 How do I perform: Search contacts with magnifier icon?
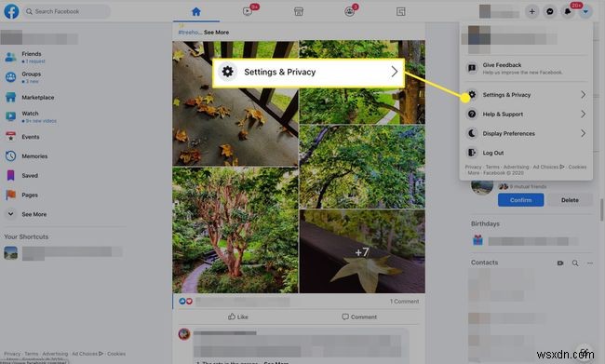pos(575,263)
